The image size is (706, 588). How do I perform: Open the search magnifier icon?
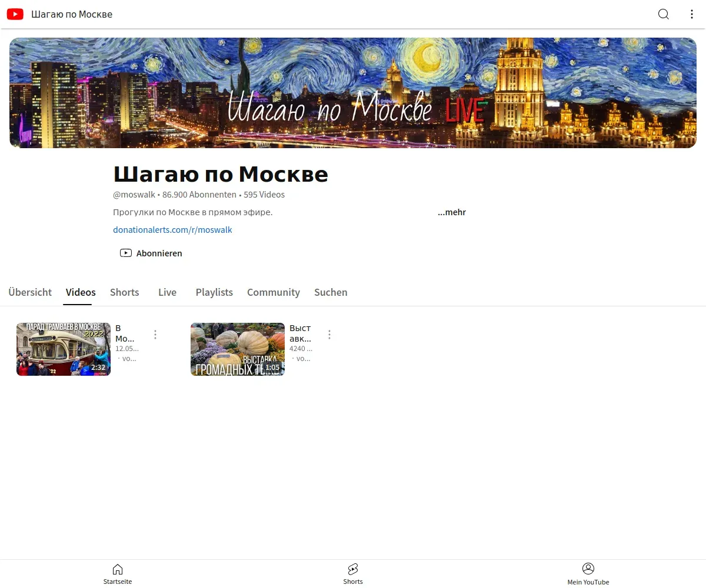tap(664, 14)
